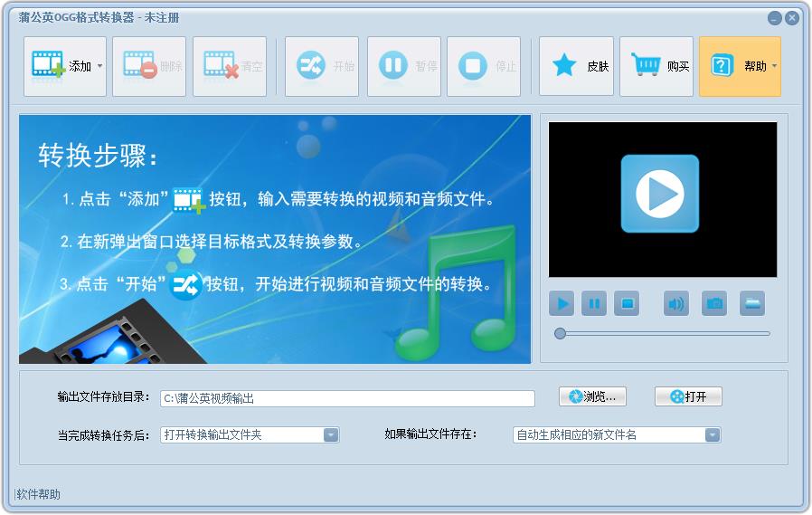
Task: Mute audio with the speaker icon
Action: (x=676, y=304)
